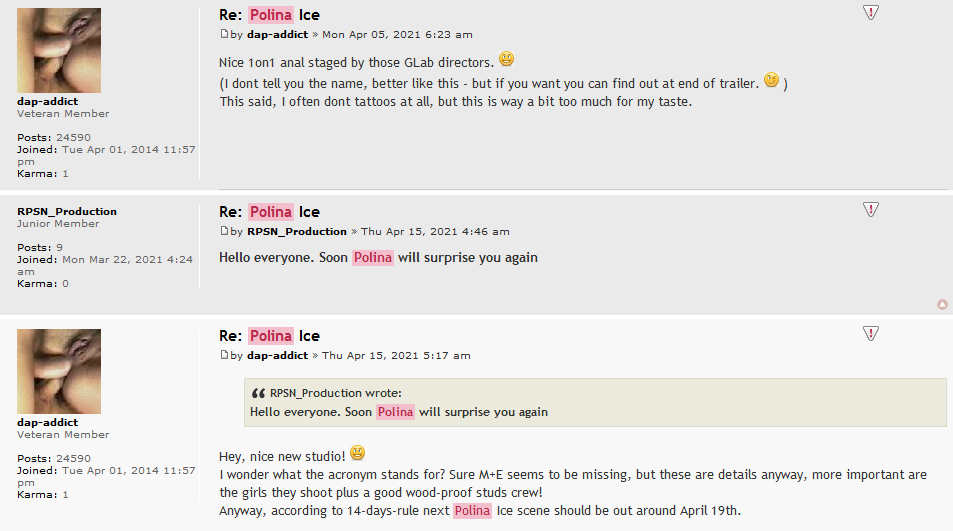Viewport: 953px width, 531px height.
Task: Visit RPSN_Production profile from the Junior Member sidebar
Action: (67, 212)
